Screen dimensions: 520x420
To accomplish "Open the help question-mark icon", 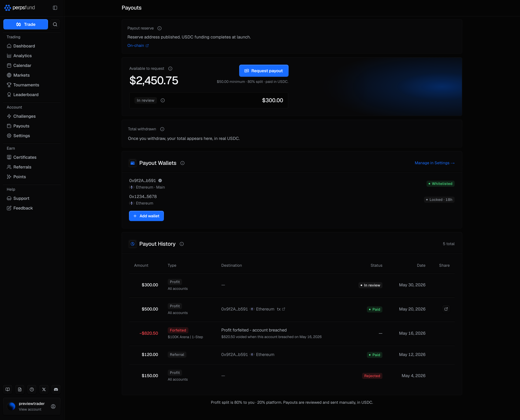I will (32, 389).
